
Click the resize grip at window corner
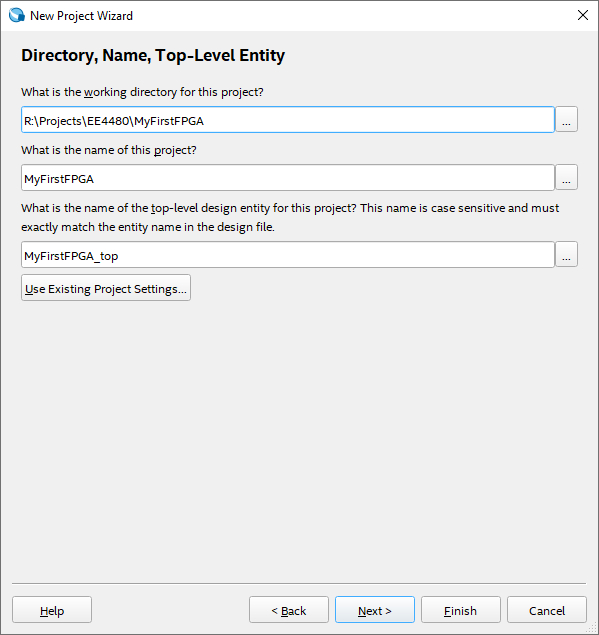(593, 629)
